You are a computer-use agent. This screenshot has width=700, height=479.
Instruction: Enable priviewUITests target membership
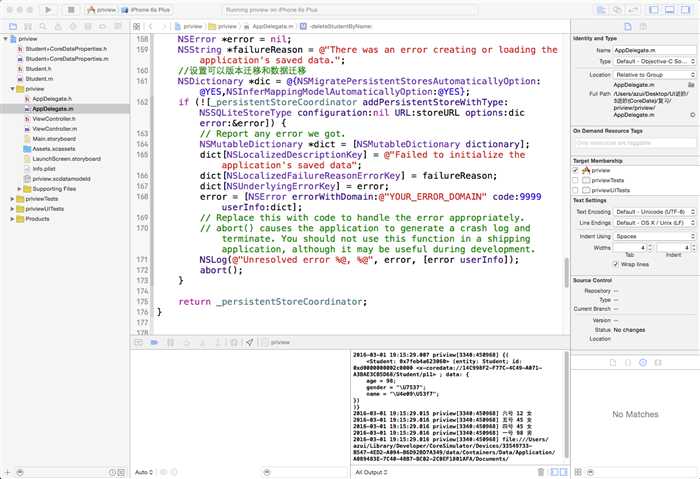575,190
